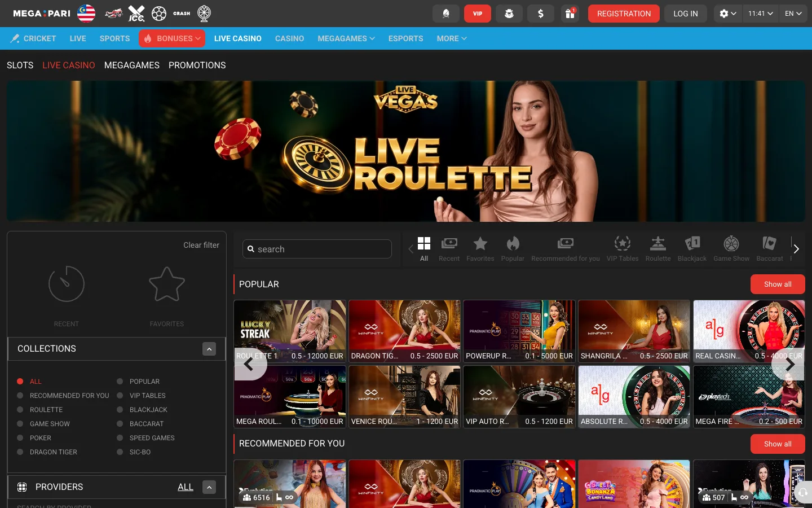Filter games by All grid icon
This screenshot has width=812, height=508.
(424, 249)
